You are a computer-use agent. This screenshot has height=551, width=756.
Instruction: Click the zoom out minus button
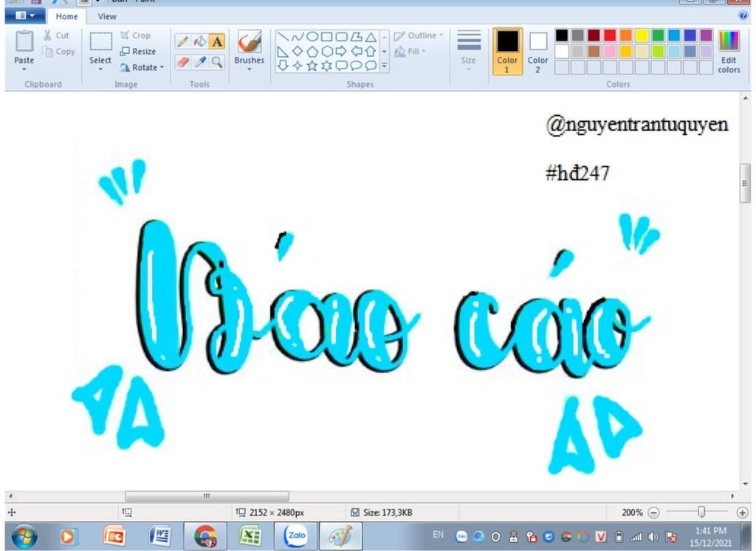point(653,513)
